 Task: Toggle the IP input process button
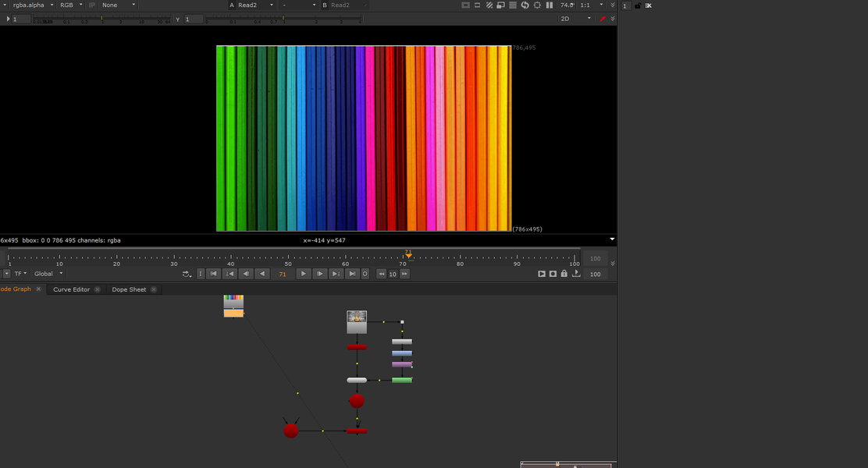tap(92, 5)
